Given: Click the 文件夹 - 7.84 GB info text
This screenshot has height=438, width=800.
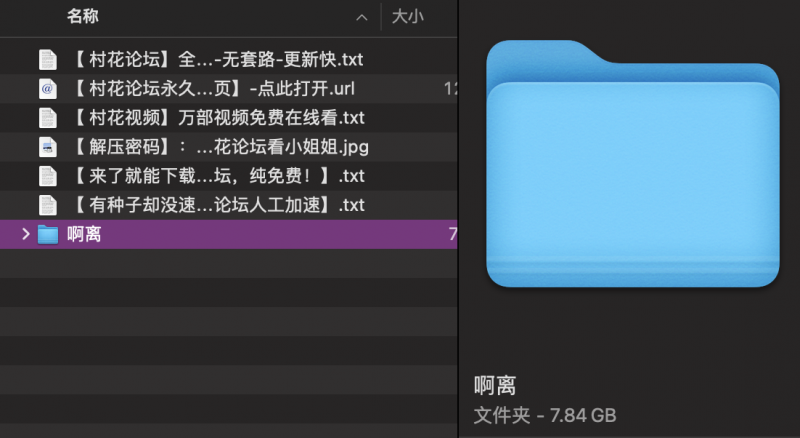Looking at the screenshot, I should pos(544,413).
